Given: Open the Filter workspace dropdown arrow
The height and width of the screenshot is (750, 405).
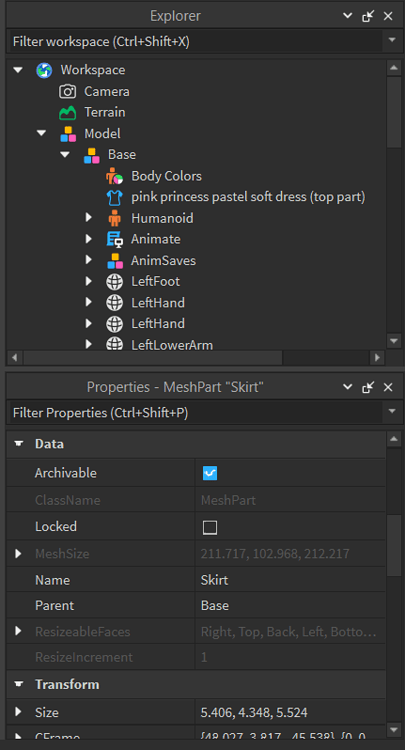Looking at the screenshot, I should click(393, 40).
